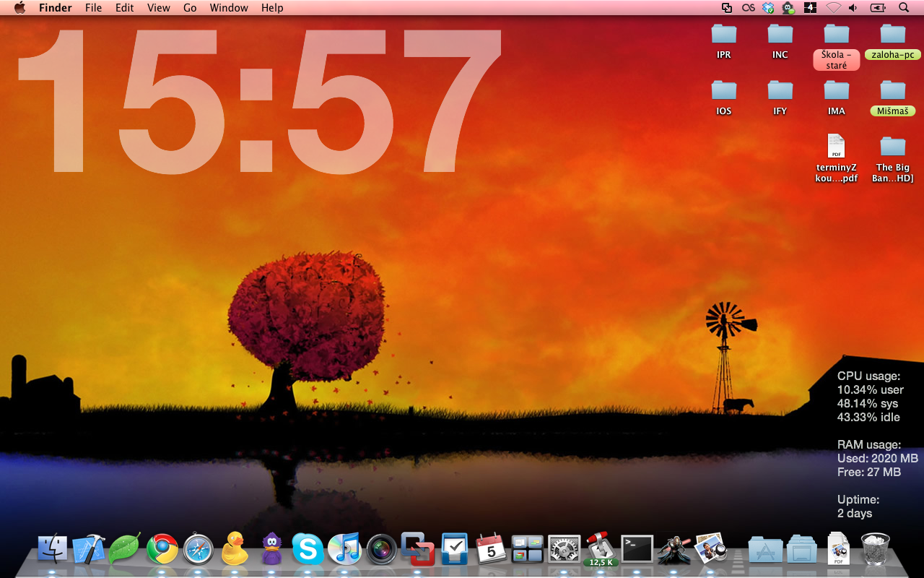Launch Cyberduck yellow duck icon
Viewport: 924px width, 578px height.
pos(235,548)
